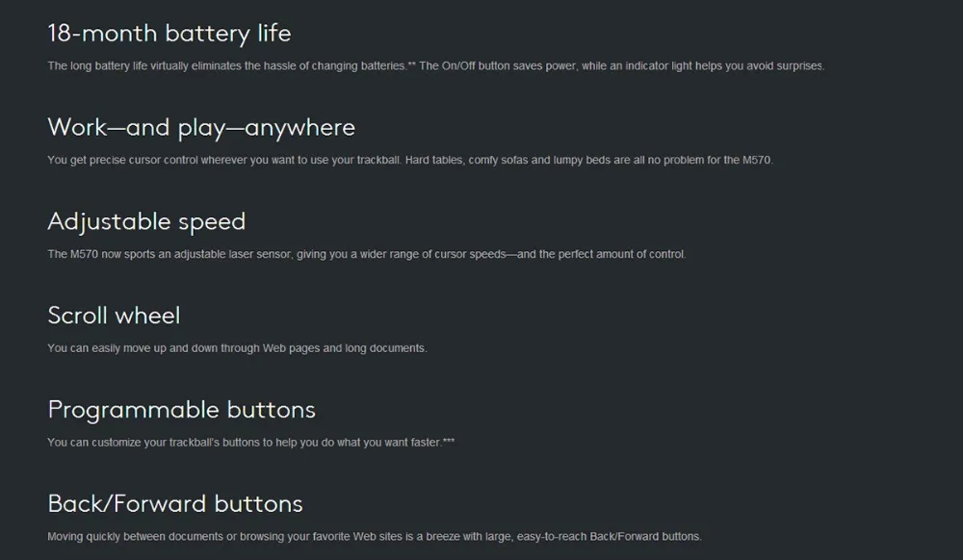Screen dimensions: 963x560
Task: Select the sentence about moving through Web pages
Action: click(x=237, y=348)
